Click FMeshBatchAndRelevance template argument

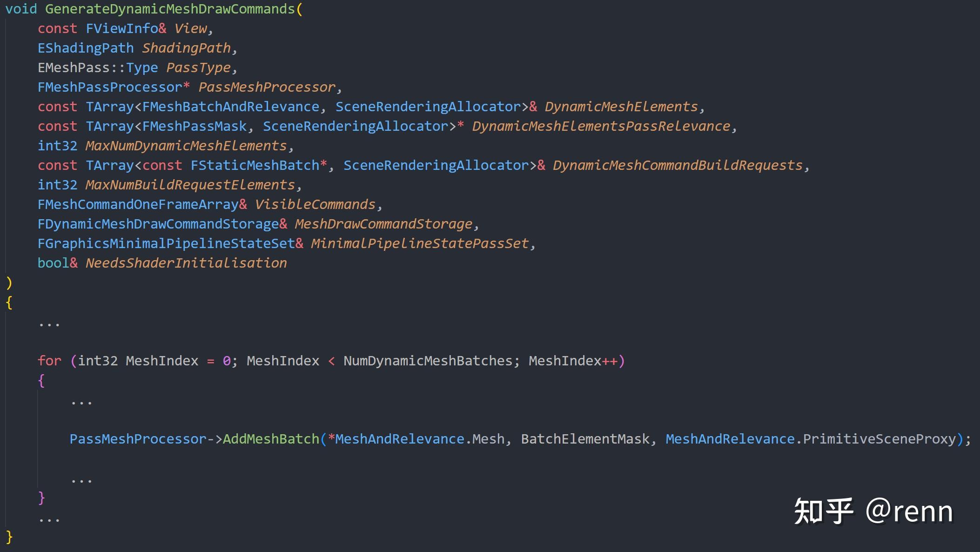click(230, 107)
